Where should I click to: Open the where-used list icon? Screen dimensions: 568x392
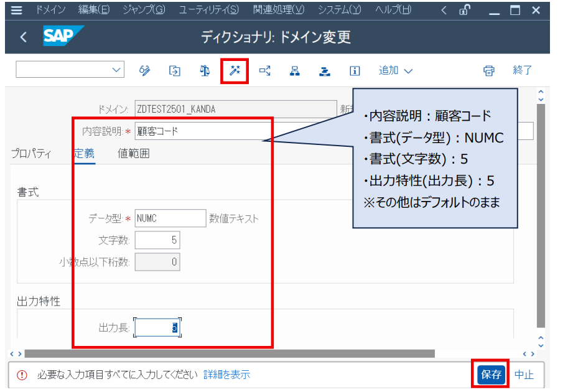(265, 70)
